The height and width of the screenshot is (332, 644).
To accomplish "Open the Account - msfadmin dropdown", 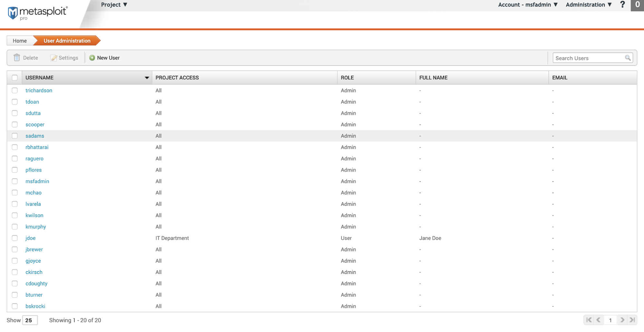I will pos(528,5).
